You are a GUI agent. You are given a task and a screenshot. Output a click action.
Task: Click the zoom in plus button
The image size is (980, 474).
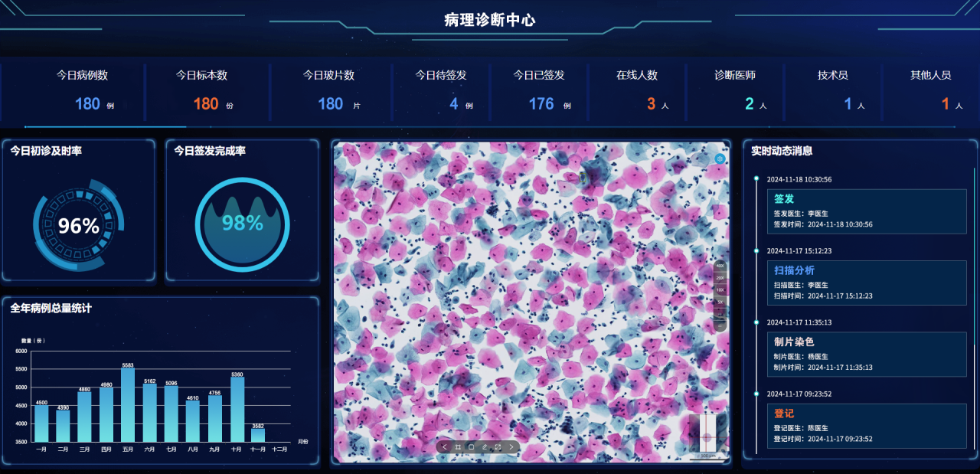tap(720, 314)
